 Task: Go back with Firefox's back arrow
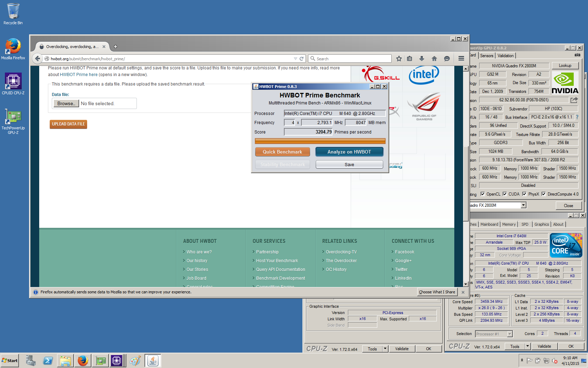tap(37, 59)
